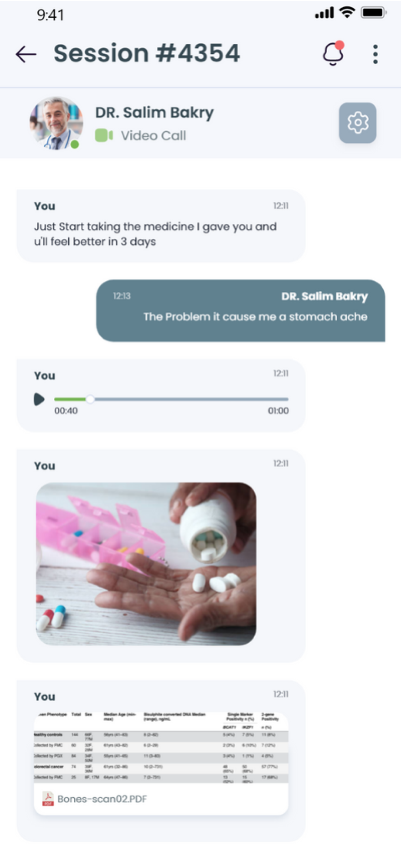Viewport: 401px width, 868px height.
Task: Tap the Session #4354 title
Action: 146,53
